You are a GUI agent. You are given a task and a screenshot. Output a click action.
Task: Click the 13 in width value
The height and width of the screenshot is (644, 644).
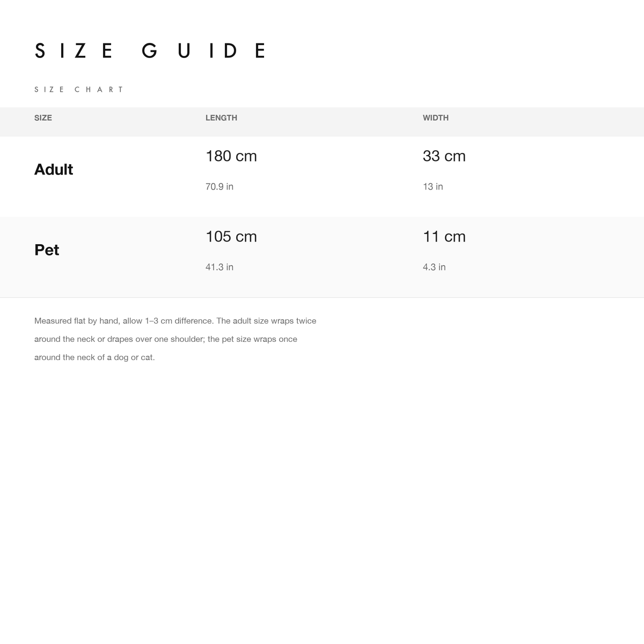(x=433, y=187)
